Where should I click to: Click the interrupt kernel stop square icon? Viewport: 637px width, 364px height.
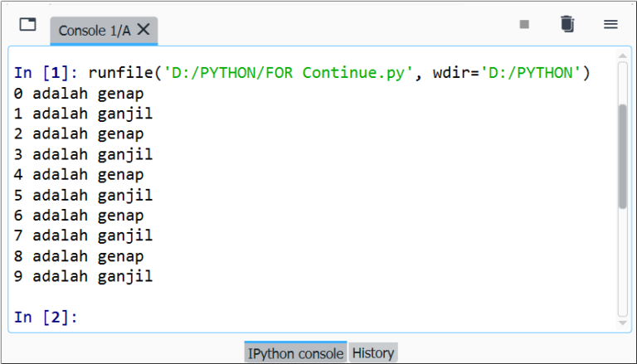524,25
